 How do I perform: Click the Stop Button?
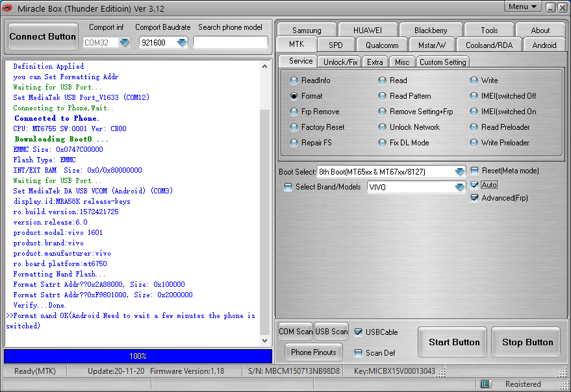(527, 342)
